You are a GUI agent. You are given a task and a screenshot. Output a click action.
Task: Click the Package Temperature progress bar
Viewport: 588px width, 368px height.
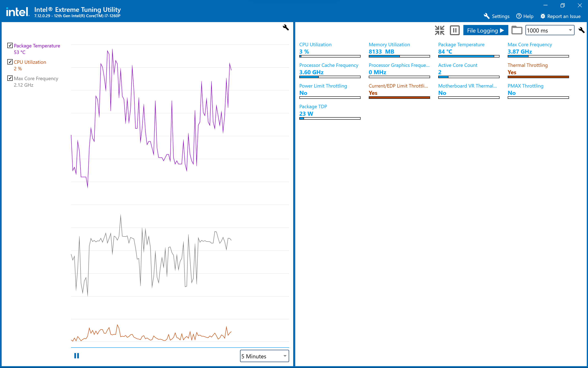(468, 56)
